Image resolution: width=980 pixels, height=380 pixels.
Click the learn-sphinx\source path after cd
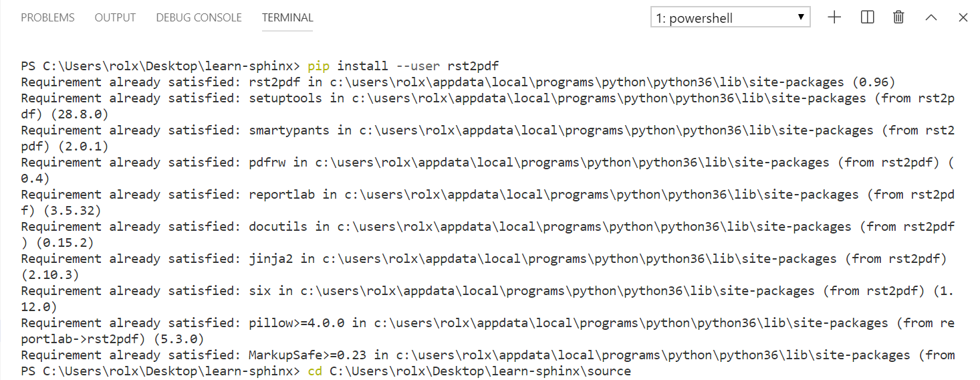tap(480, 371)
